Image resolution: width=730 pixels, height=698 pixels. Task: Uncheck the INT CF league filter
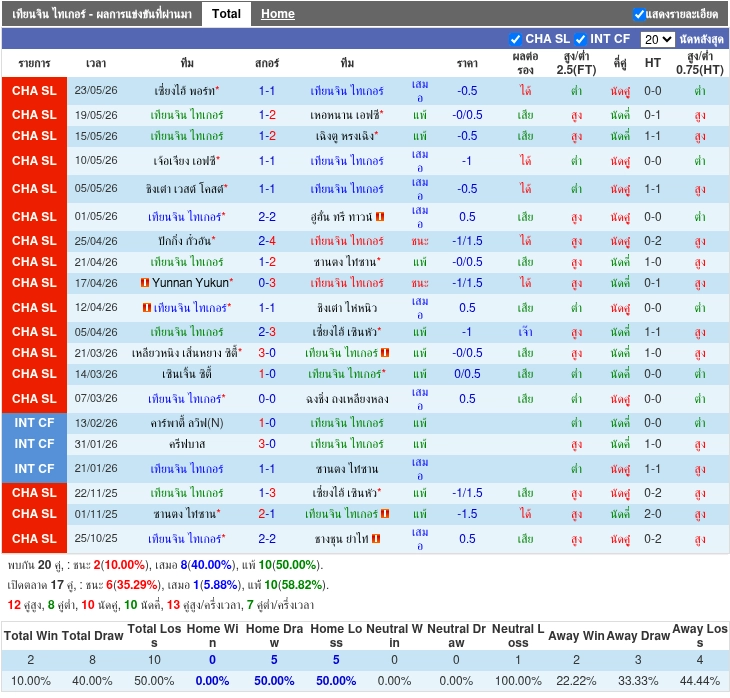580,39
